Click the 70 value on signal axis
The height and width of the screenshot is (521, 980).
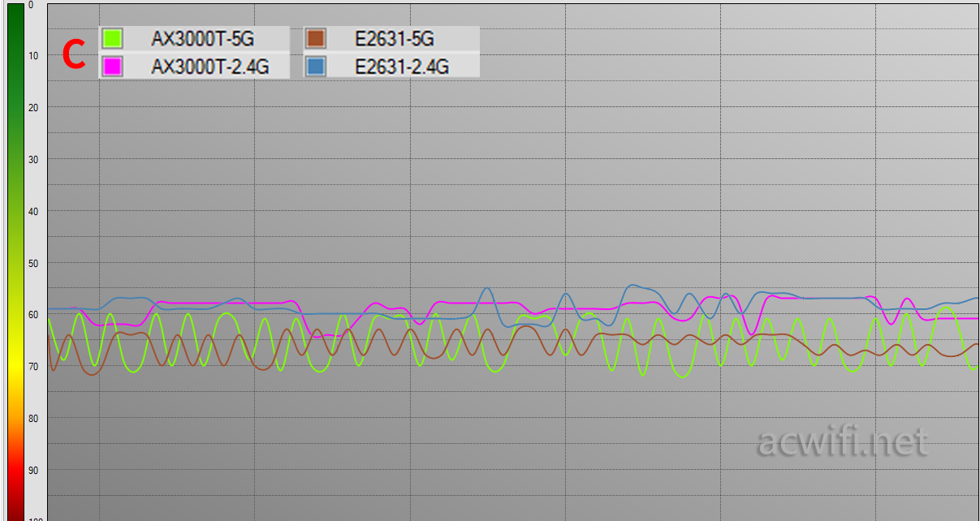pyautogui.click(x=33, y=367)
